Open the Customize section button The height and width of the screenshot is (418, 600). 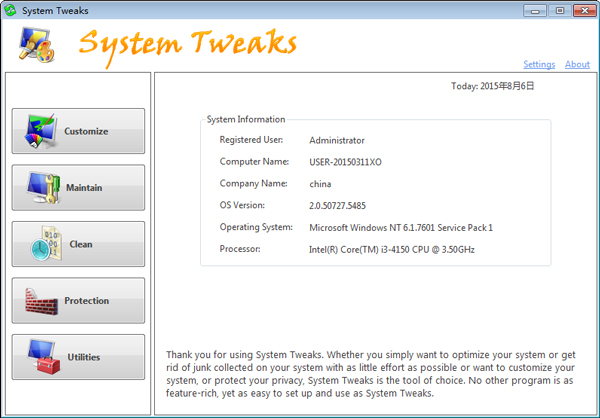point(78,131)
